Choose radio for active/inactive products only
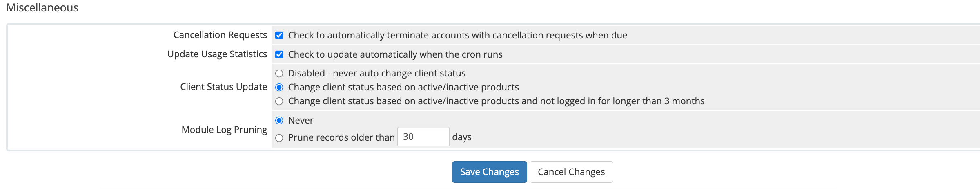 point(279,88)
